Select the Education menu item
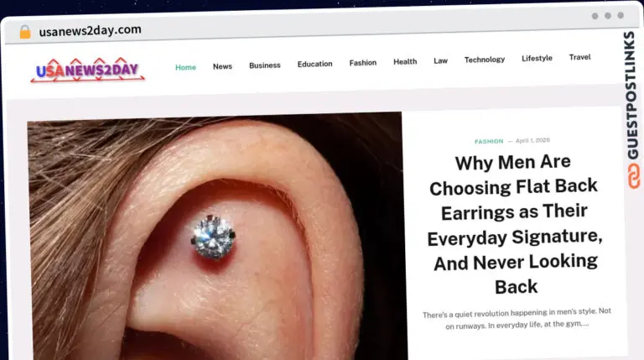 pyautogui.click(x=314, y=64)
